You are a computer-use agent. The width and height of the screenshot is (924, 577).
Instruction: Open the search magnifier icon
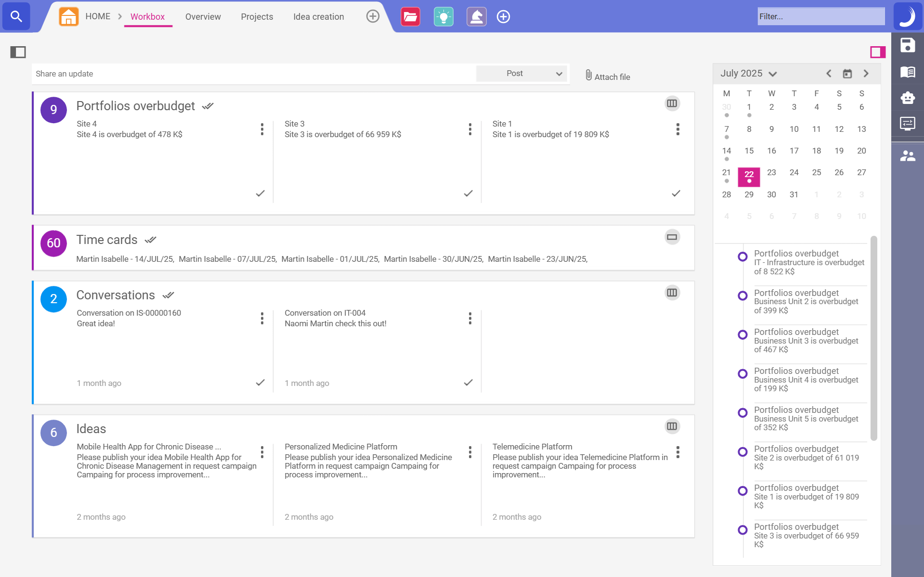click(16, 16)
